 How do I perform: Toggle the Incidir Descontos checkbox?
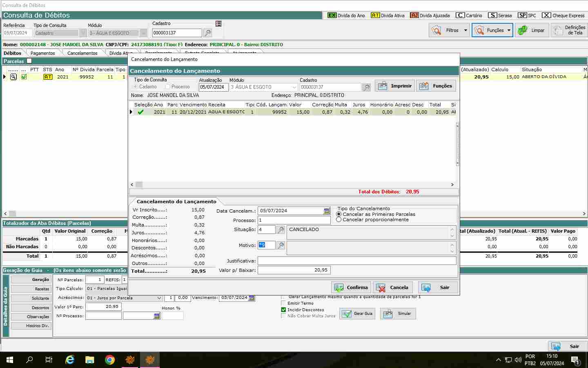coord(283,310)
